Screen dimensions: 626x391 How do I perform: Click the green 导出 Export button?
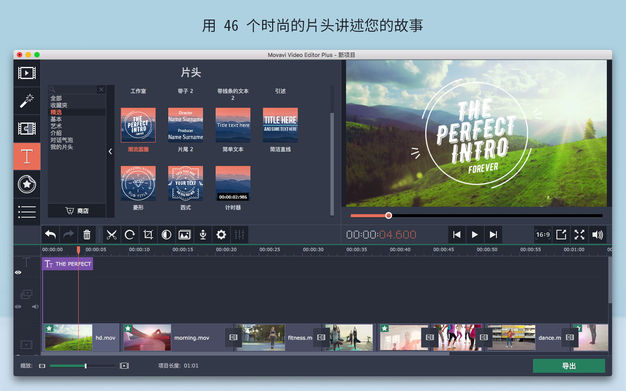pos(569,366)
